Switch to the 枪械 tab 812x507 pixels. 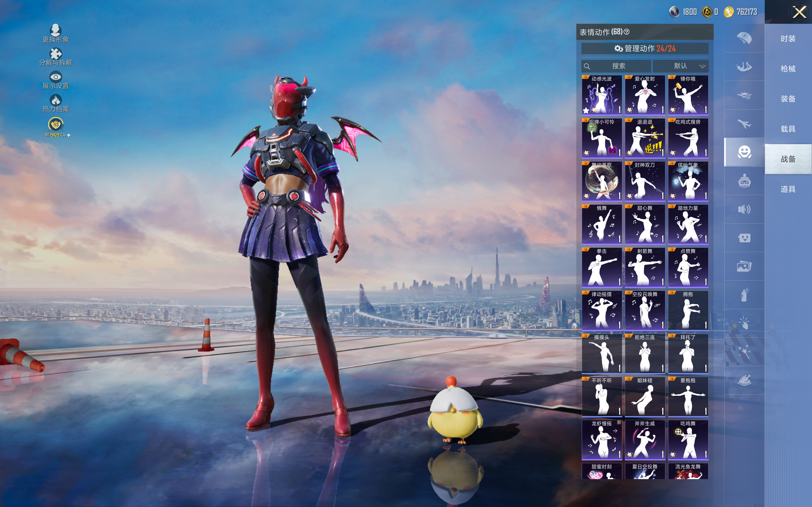point(788,69)
